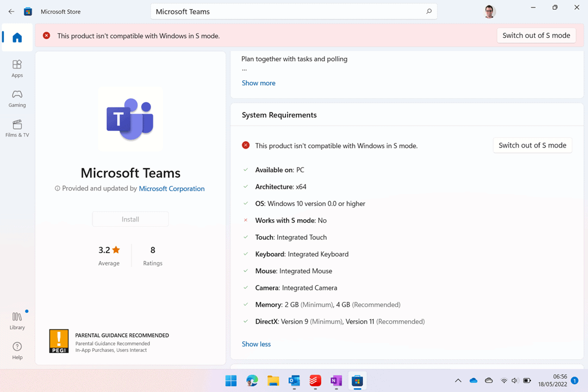Viewport: 588px width, 392px height.
Task: Open the Library page
Action: [17, 320]
